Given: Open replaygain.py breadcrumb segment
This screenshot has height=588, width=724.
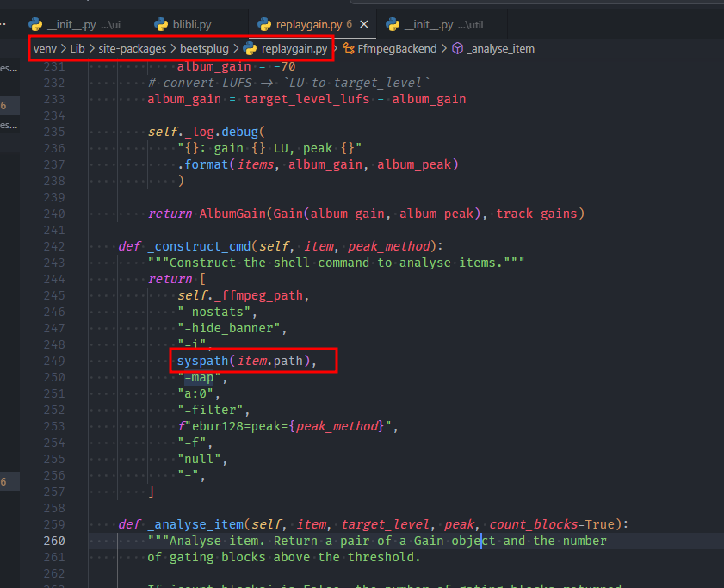Looking at the screenshot, I should [x=294, y=48].
